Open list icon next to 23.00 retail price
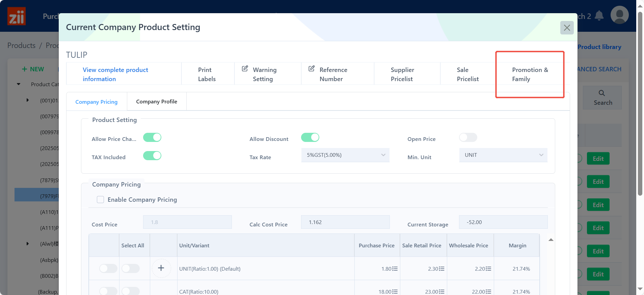The image size is (644, 295). [x=442, y=292]
